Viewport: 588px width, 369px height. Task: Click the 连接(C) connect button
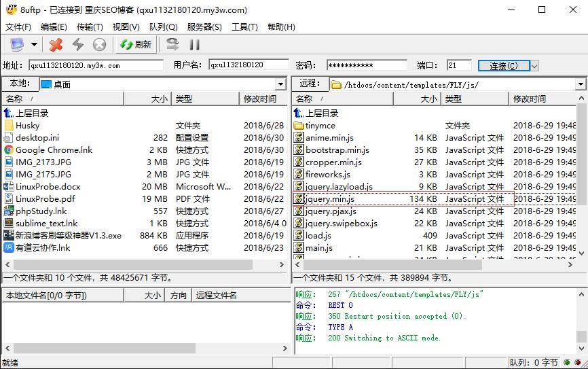tap(504, 66)
